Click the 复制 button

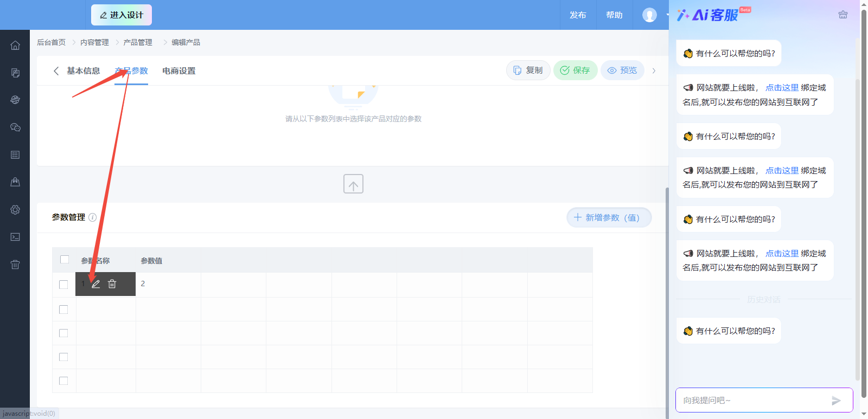pyautogui.click(x=528, y=70)
